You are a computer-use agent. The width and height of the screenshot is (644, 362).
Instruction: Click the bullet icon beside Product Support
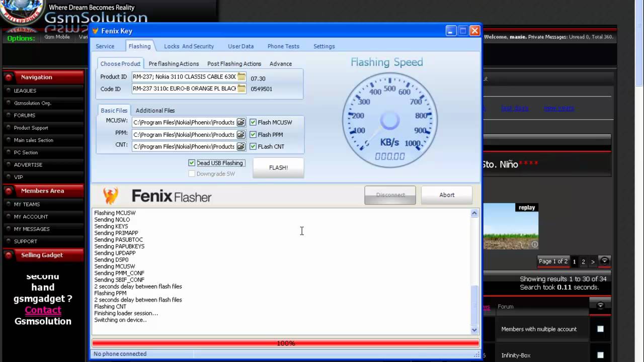pos(9,128)
